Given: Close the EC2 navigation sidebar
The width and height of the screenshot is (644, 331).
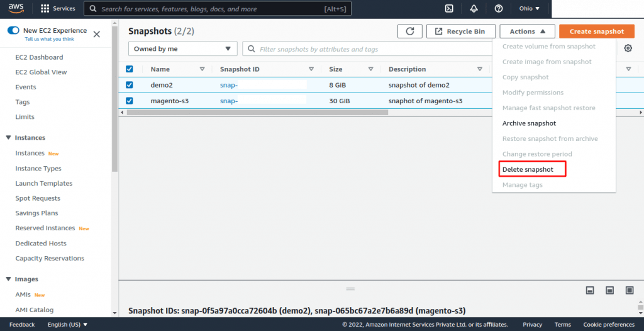Looking at the screenshot, I should pyautogui.click(x=96, y=34).
